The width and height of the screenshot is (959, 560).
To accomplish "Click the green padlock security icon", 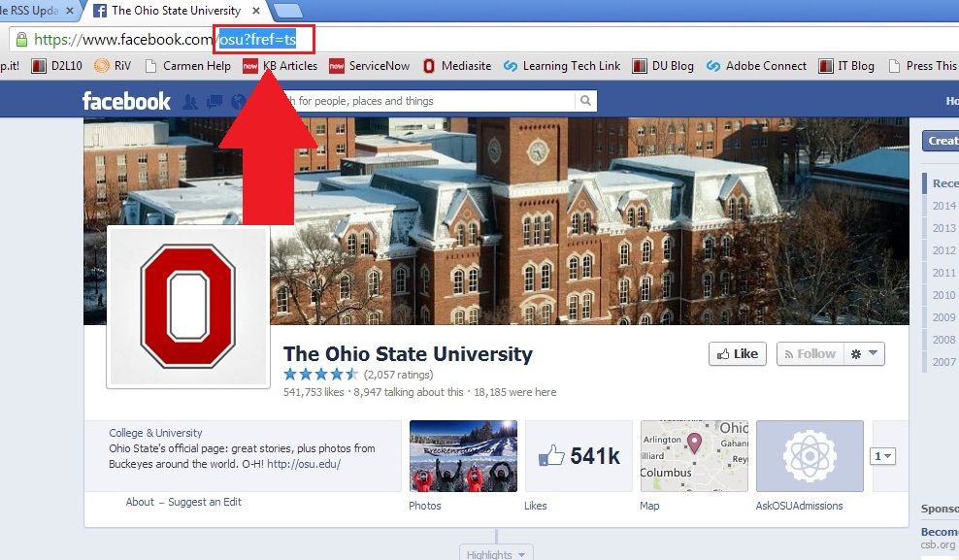I will click(19, 40).
